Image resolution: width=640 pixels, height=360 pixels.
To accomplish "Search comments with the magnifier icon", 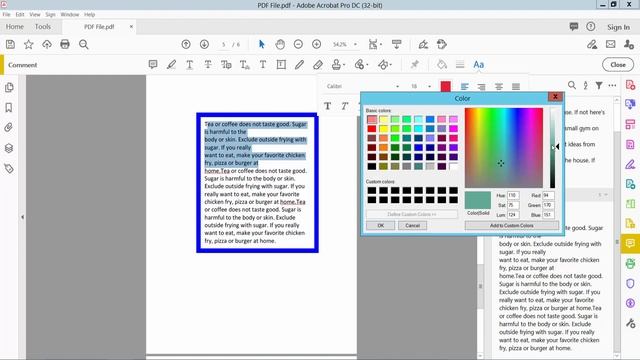I will [572, 85].
